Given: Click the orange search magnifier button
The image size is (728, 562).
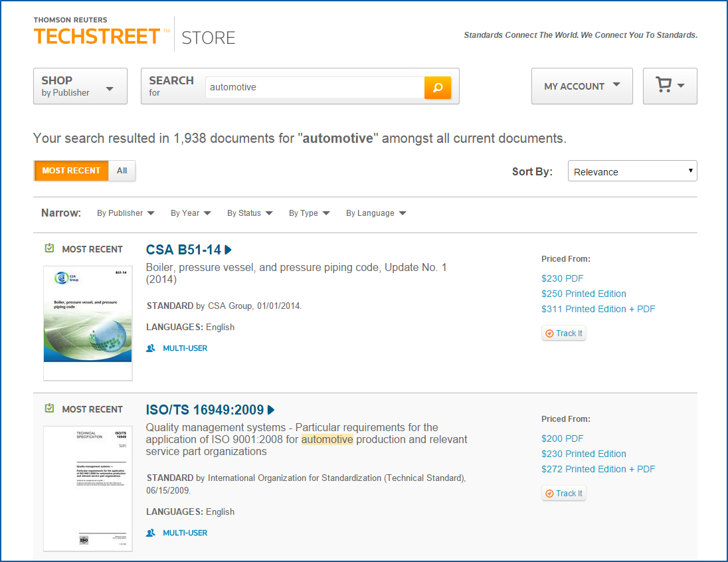Looking at the screenshot, I should [438, 87].
